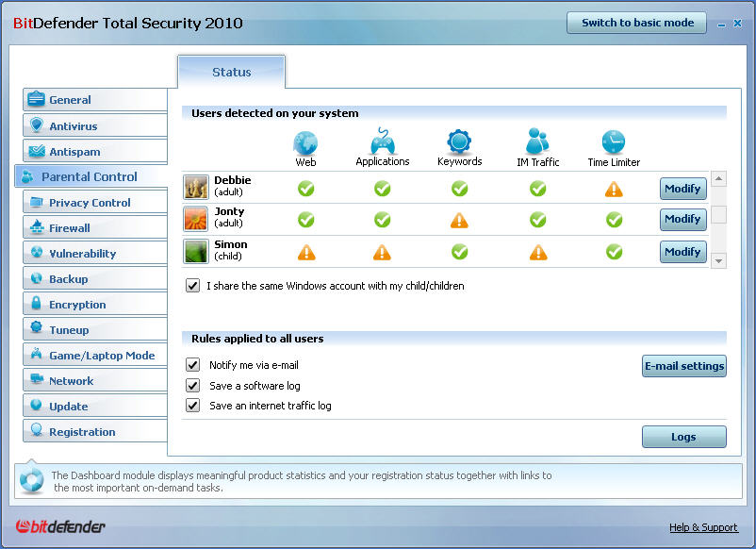Open the Status tab

coord(232,72)
